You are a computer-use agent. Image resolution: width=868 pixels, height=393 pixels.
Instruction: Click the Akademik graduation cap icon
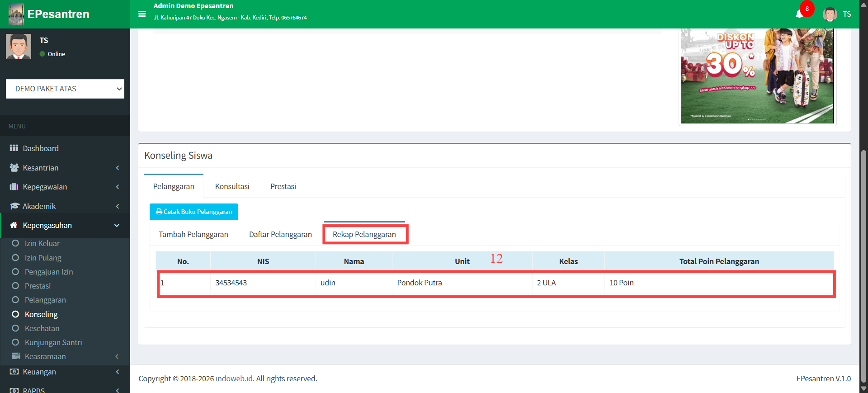14,206
